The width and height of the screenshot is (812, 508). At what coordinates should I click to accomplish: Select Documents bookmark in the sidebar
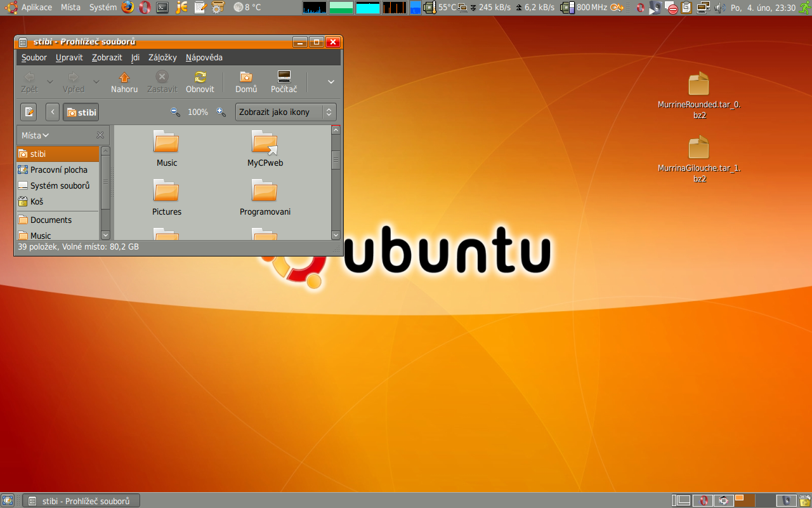(x=58, y=220)
